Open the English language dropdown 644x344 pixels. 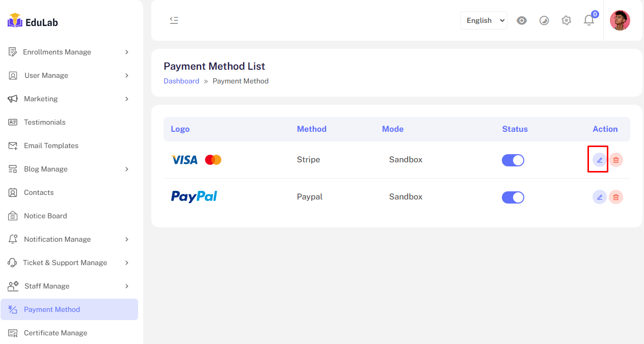(x=484, y=20)
